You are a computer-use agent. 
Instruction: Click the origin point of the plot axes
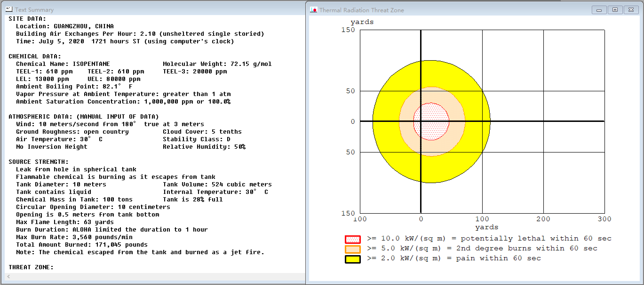pyautogui.click(x=421, y=121)
